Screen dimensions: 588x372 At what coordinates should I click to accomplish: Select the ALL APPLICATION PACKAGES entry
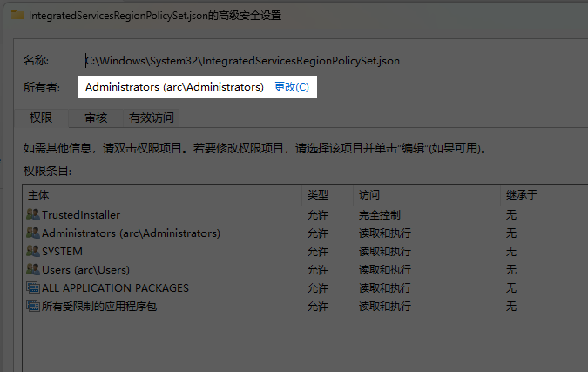305,288
